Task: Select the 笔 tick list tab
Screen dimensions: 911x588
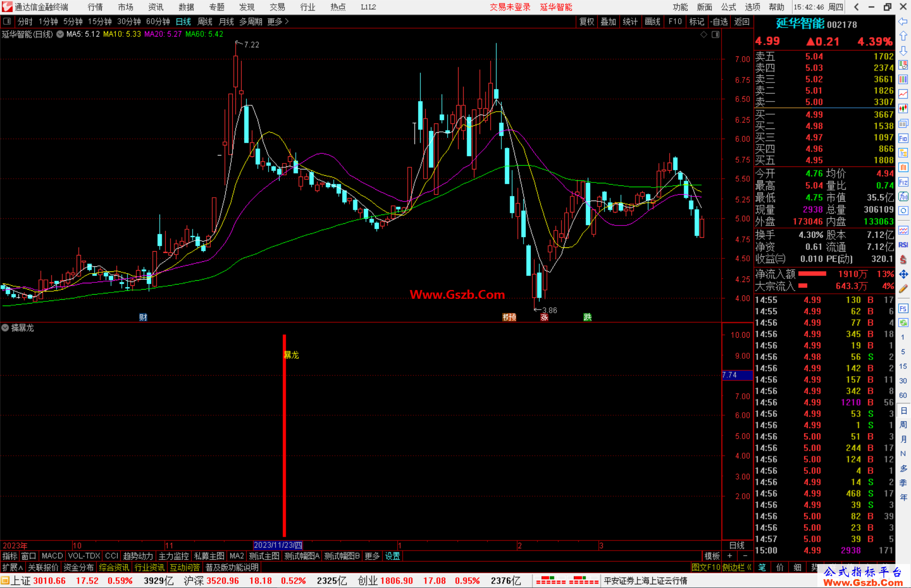Action: 762,567
